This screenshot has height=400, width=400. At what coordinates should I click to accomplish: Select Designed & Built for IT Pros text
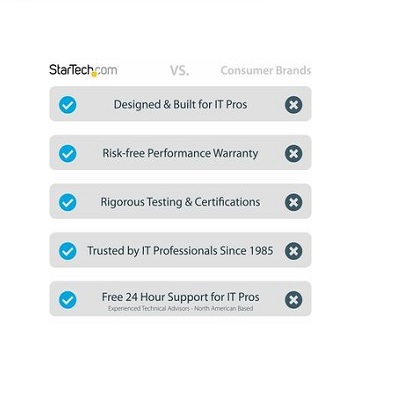tap(180, 105)
